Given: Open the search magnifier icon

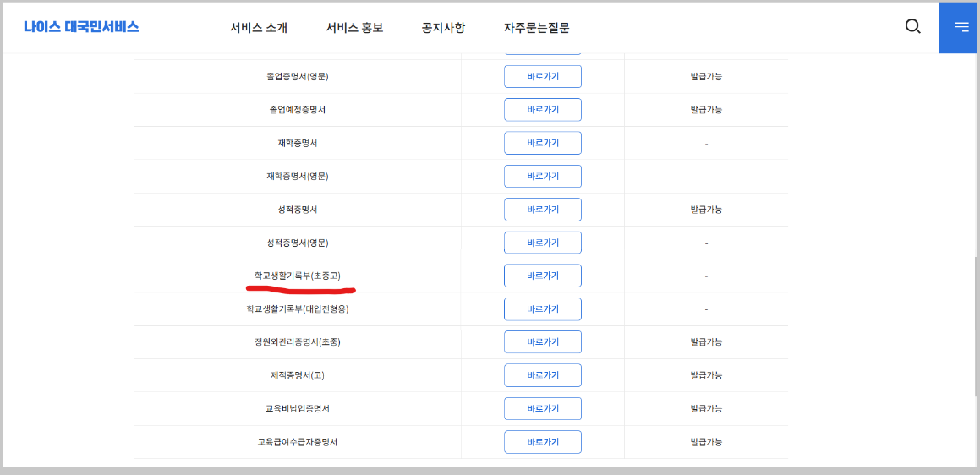Looking at the screenshot, I should [x=912, y=27].
